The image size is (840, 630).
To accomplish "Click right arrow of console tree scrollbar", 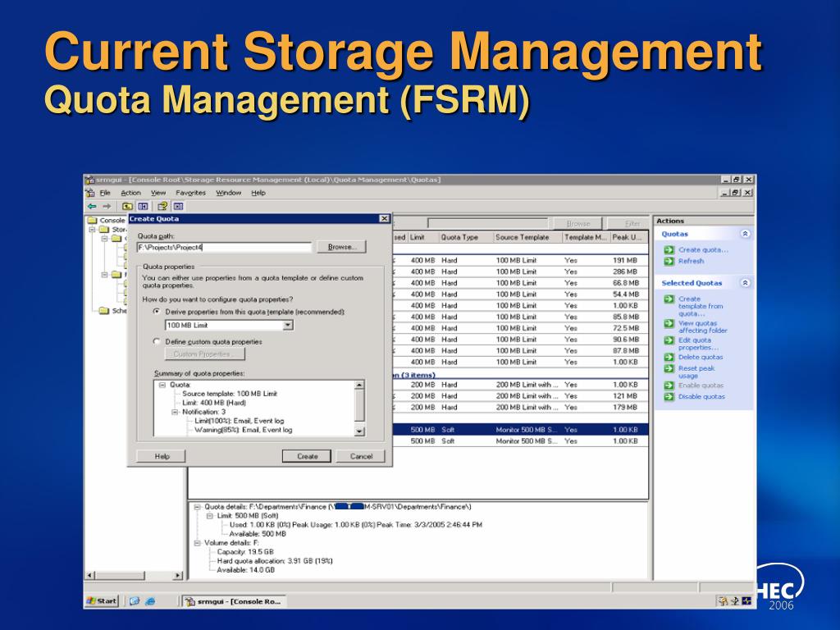I will [x=177, y=575].
